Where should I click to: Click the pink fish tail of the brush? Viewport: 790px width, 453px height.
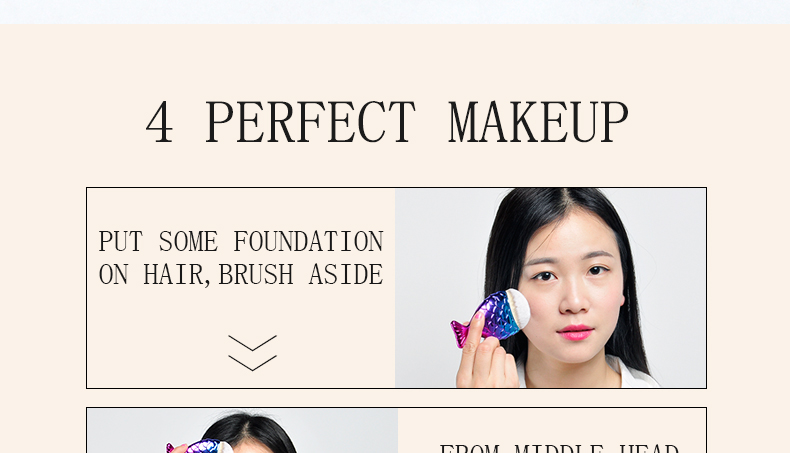(462, 333)
